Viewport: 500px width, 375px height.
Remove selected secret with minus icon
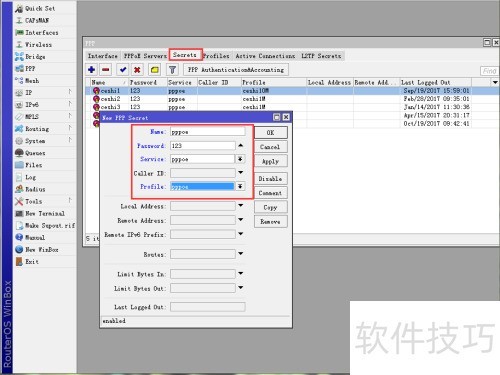106,70
